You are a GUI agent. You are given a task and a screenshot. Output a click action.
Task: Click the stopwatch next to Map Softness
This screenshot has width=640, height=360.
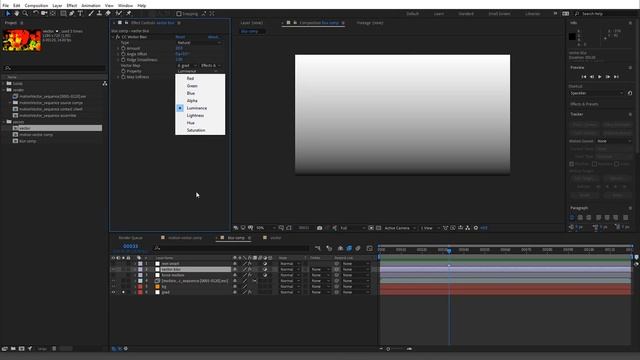[x=123, y=77]
